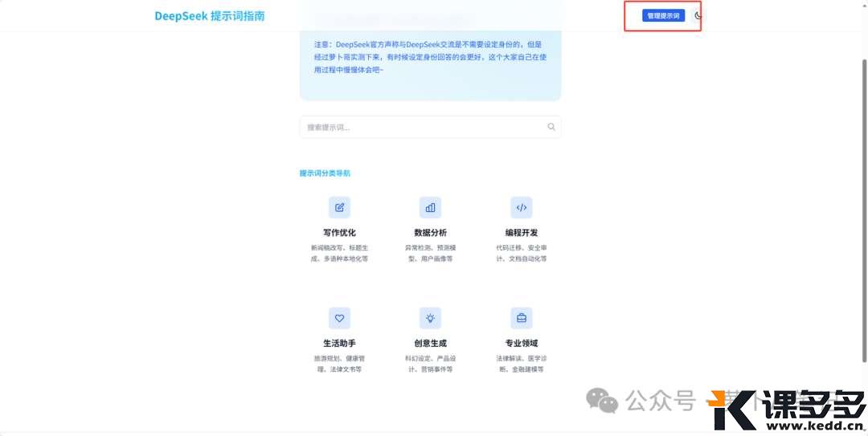Click the 法律解读 description under 专业领域
868x436 pixels.
(x=522, y=364)
